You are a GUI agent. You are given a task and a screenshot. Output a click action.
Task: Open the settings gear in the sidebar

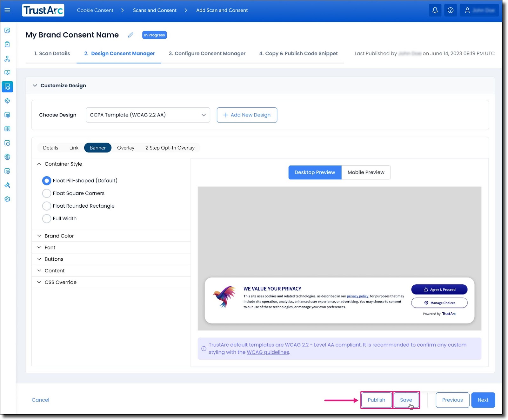coord(7,199)
